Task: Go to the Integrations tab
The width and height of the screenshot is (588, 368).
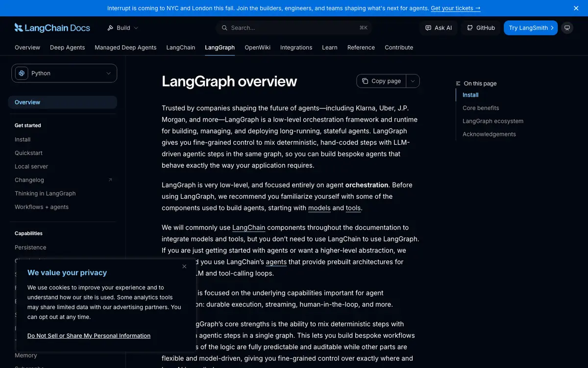Action: click(296, 48)
